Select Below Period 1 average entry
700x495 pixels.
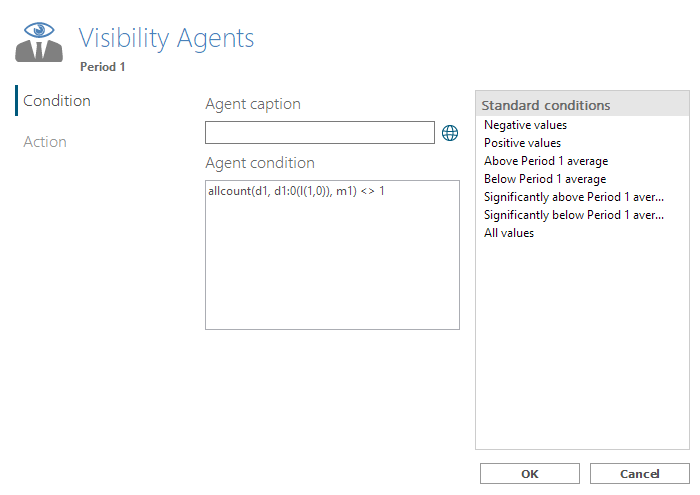545,179
